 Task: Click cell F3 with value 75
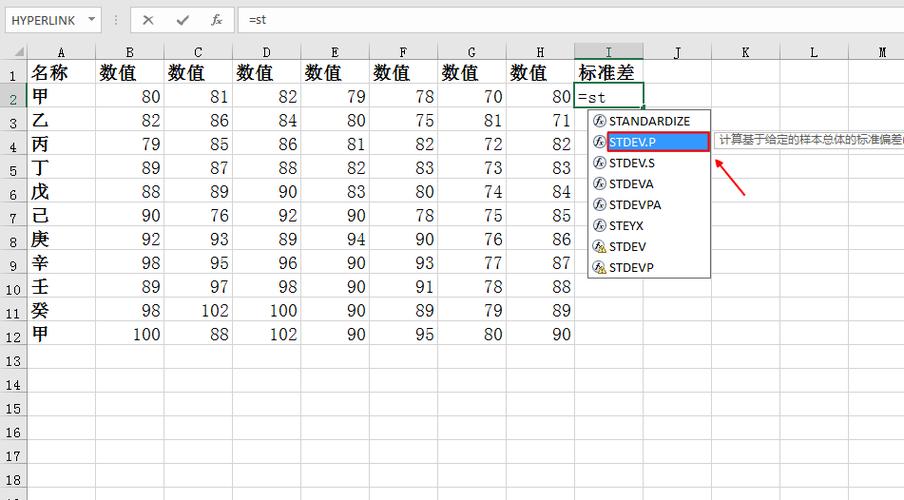tap(404, 120)
